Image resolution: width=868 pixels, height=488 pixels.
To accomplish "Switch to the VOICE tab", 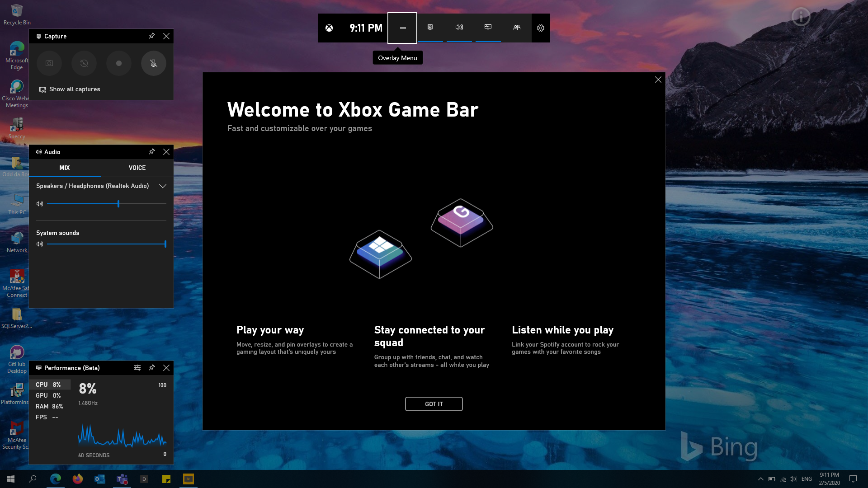I will click(137, 168).
